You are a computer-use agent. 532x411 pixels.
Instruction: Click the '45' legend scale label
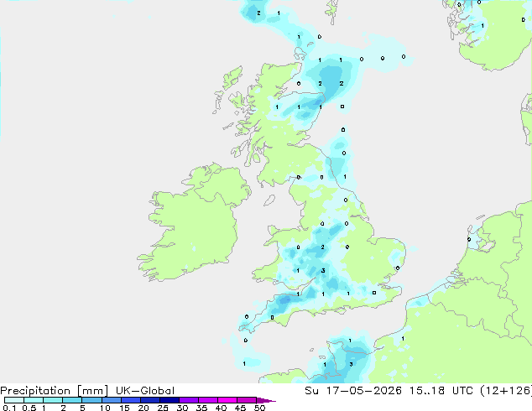pos(240,408)
